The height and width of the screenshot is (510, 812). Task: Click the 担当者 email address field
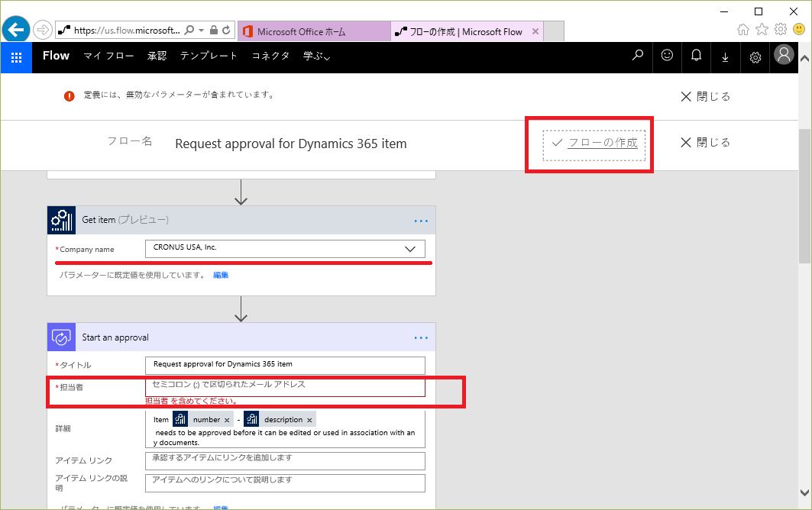tap(284, 386)
